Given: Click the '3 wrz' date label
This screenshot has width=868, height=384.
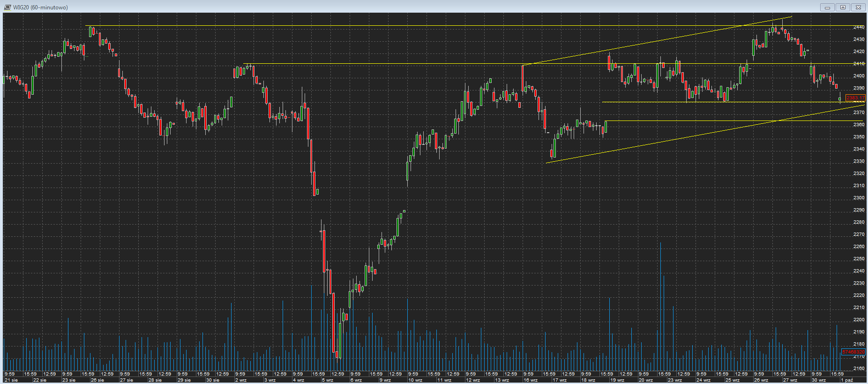Looking at the screenshot, I should point(270,380).
